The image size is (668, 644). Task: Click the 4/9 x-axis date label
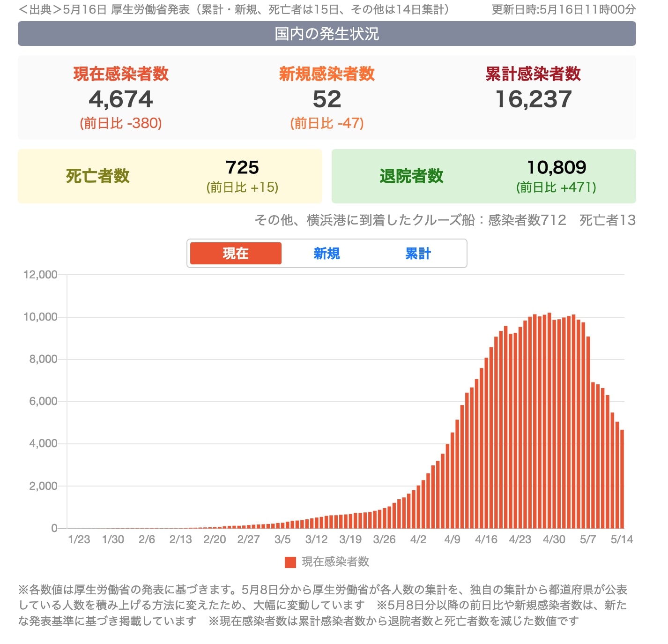(x=452, y=539)
